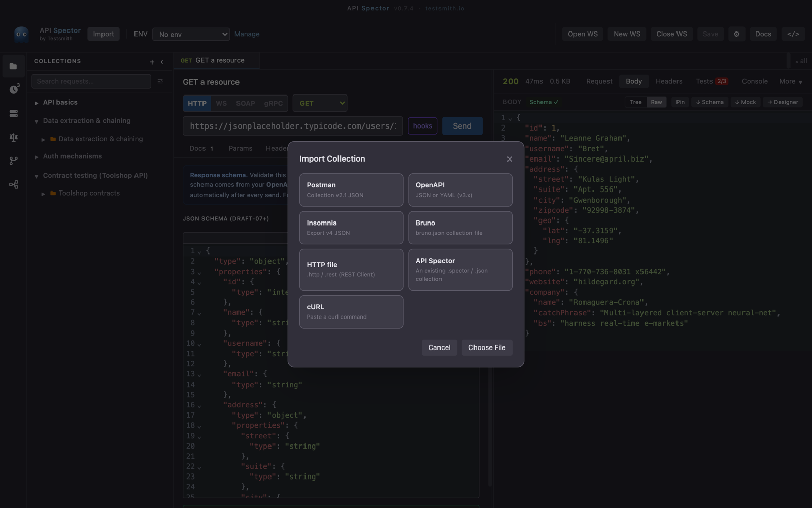Switch to the response Headers tab

click(669, 81)
